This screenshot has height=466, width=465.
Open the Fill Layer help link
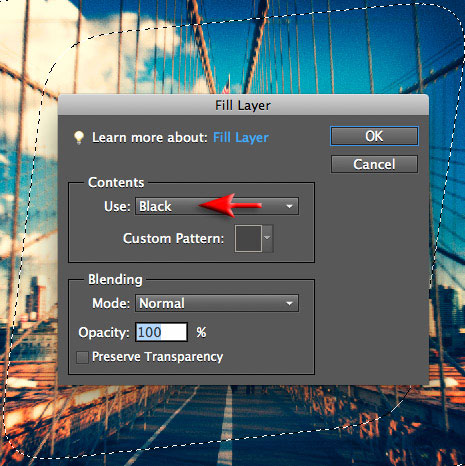241,137
